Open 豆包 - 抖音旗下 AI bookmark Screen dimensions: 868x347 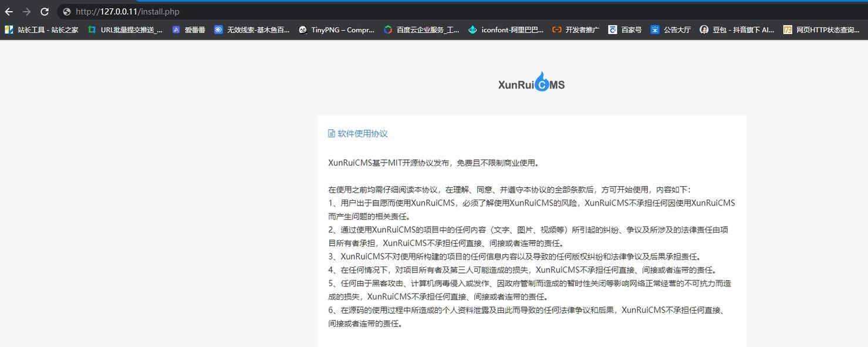(x=737, y=29)
